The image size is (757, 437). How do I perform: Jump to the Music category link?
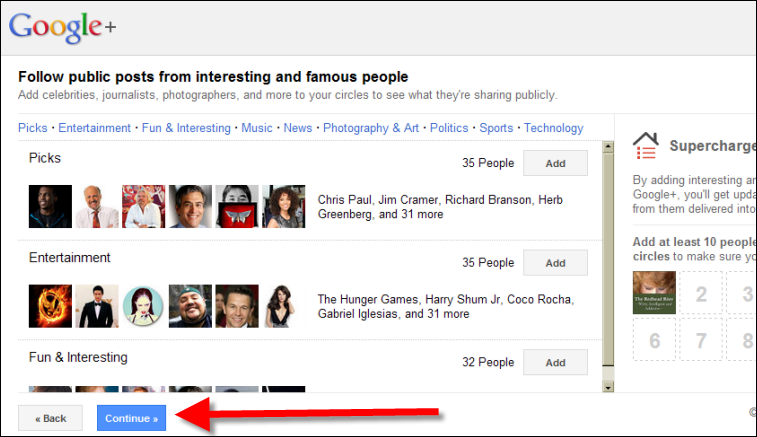point(257,128)
